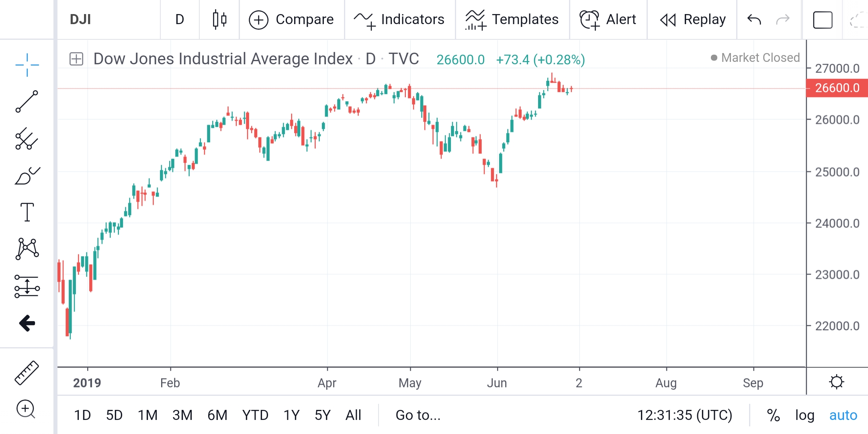The height and width of the screenshot is (434, 868).
Task: Toggle the percent scale mode
Action: pyautogui.click(x=773, y=415)
